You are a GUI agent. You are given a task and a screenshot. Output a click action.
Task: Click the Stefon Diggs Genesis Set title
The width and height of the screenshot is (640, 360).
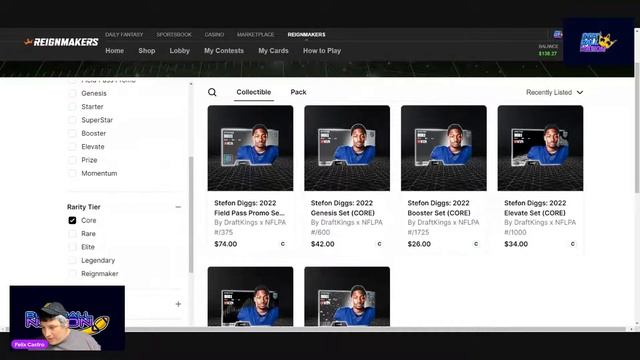(x=342, y=208)
